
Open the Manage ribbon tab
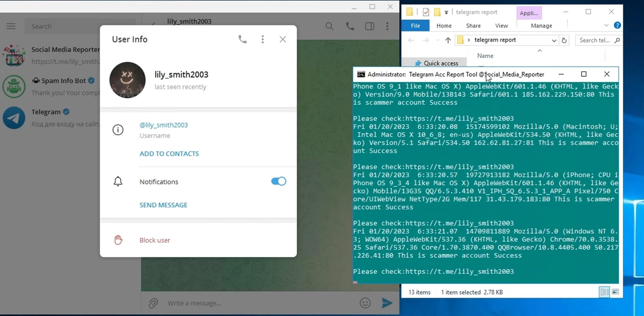click(x=541, y=26)
